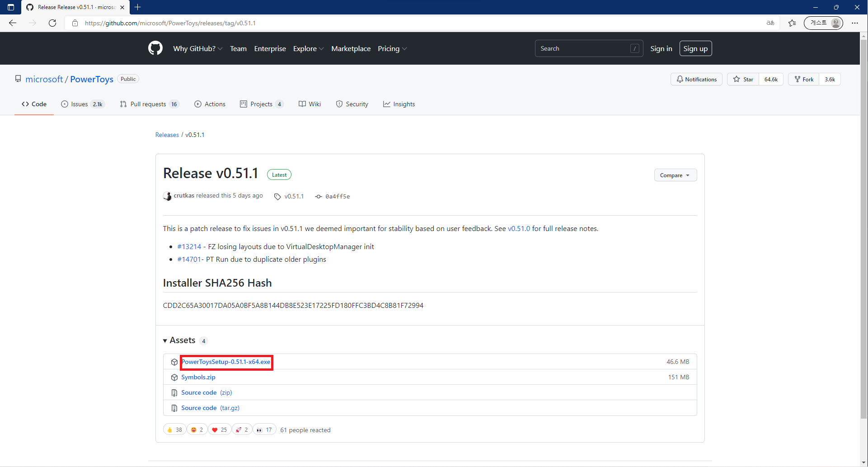Viewport: 868px width, 467px height.
Task: Click package icon beside Symbols.zip
Action: (x=174, y=377)
